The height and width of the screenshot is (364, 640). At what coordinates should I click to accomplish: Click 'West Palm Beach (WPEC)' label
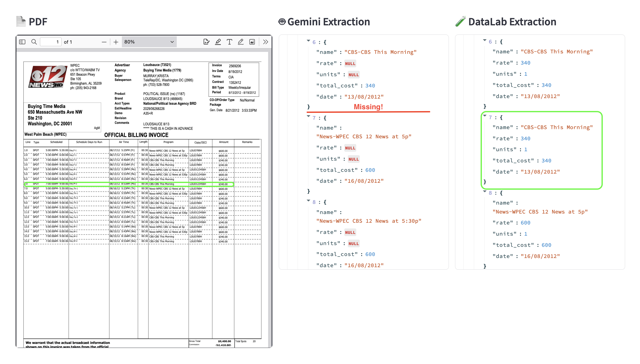tap(45, 135)
